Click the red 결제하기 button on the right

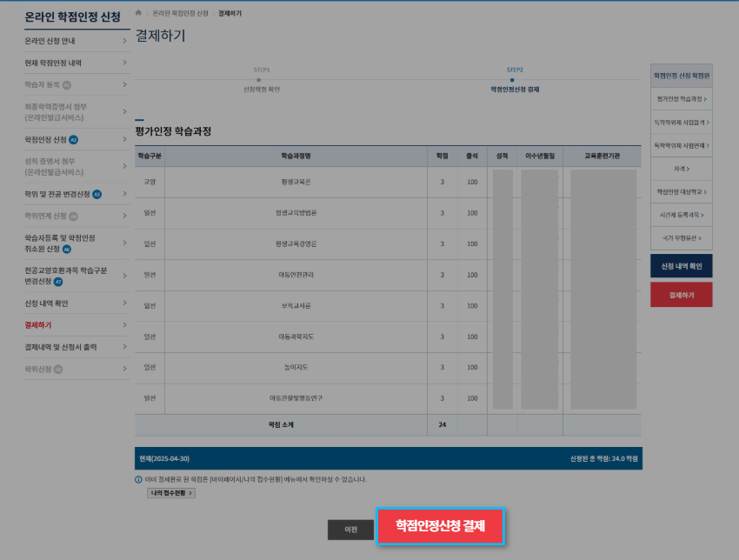coord(682,294)
